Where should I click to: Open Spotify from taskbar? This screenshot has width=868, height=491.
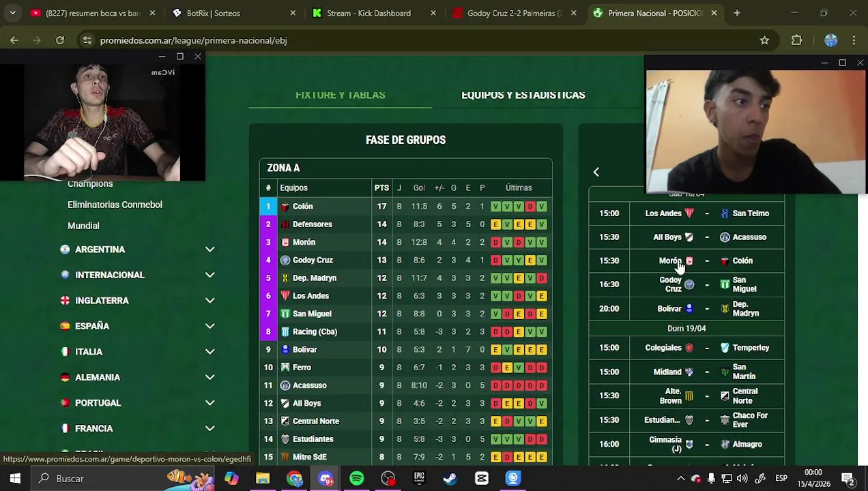click(357, 478)
